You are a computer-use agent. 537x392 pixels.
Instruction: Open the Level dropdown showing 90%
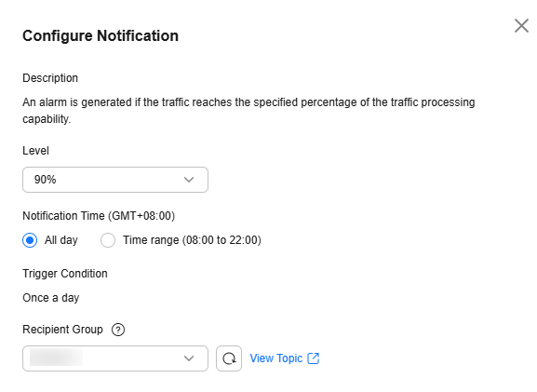pyautogui.click(x=115, y=180)
